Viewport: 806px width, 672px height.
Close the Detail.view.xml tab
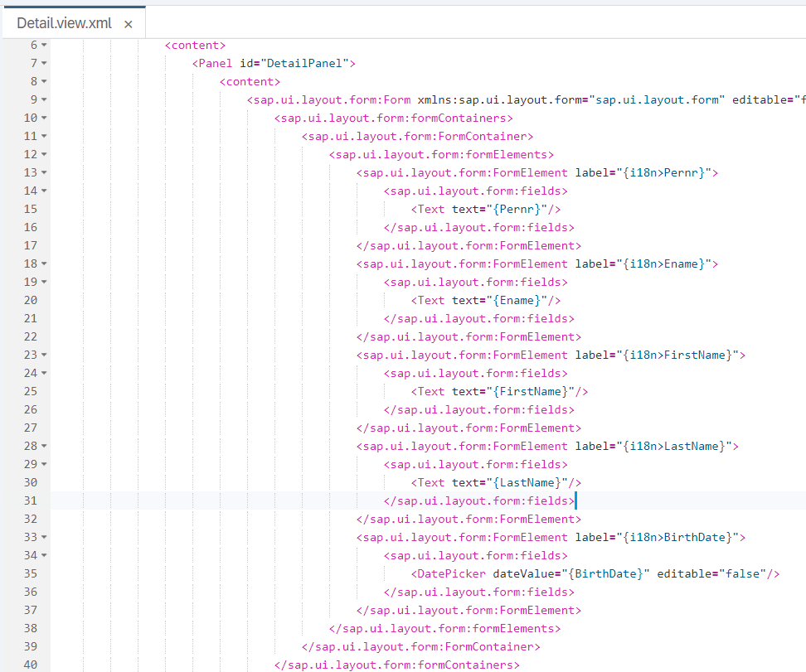pos(129,24)
